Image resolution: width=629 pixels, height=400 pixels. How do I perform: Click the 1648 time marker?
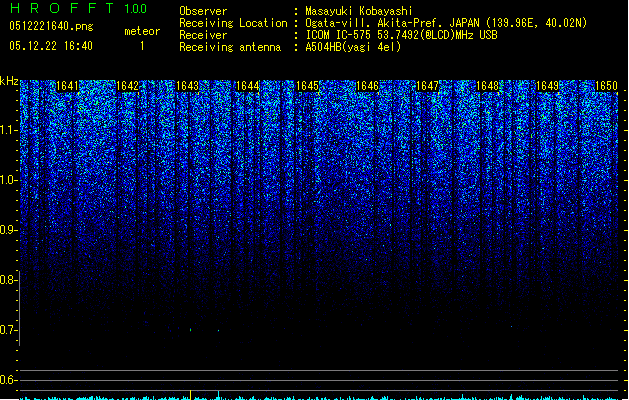[487, 85]
